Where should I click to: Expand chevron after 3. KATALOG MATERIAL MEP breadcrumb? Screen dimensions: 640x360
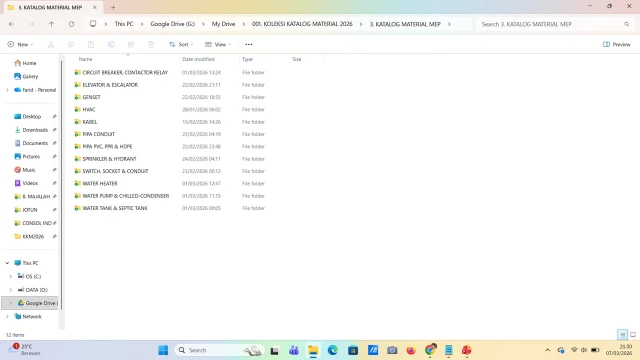coord(449,24)
